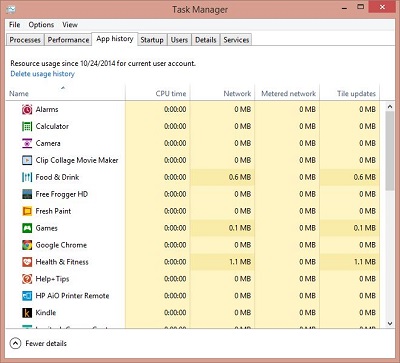The image size is (400, 363).
Task: Maximize the Task Manager window
Action: pyautogui.click(x=360, y=7)
